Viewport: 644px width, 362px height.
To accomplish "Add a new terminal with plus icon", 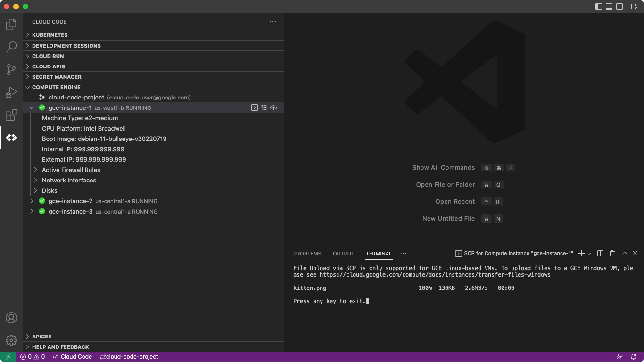I will (x=581, y=254).
